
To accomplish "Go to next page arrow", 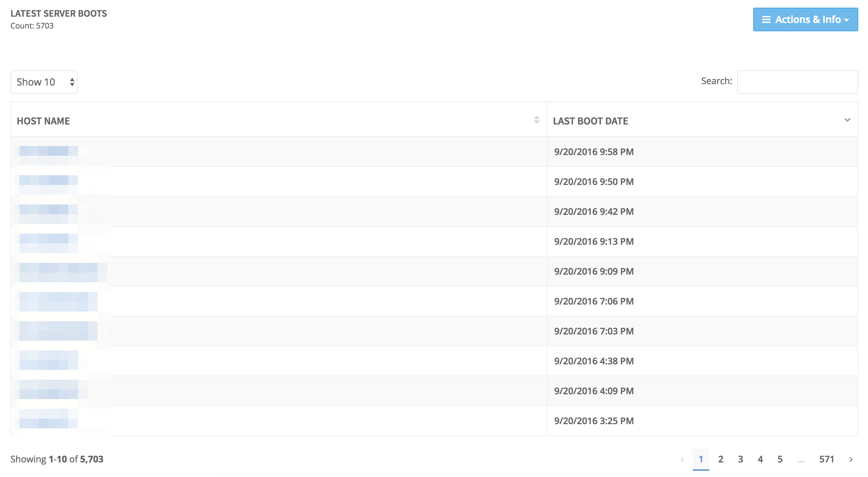I will pyautogui.click(x=851, y=459).
